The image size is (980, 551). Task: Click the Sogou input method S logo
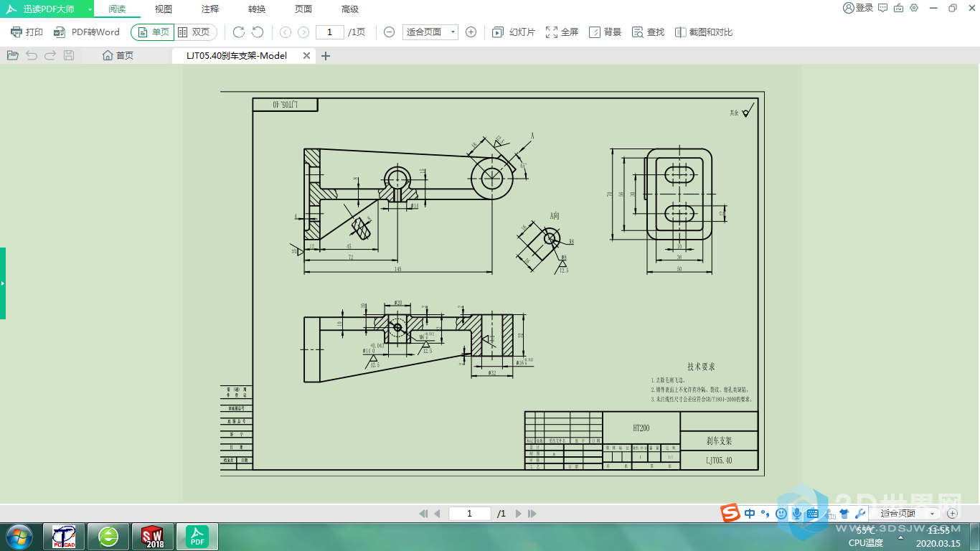coord(731,513)
